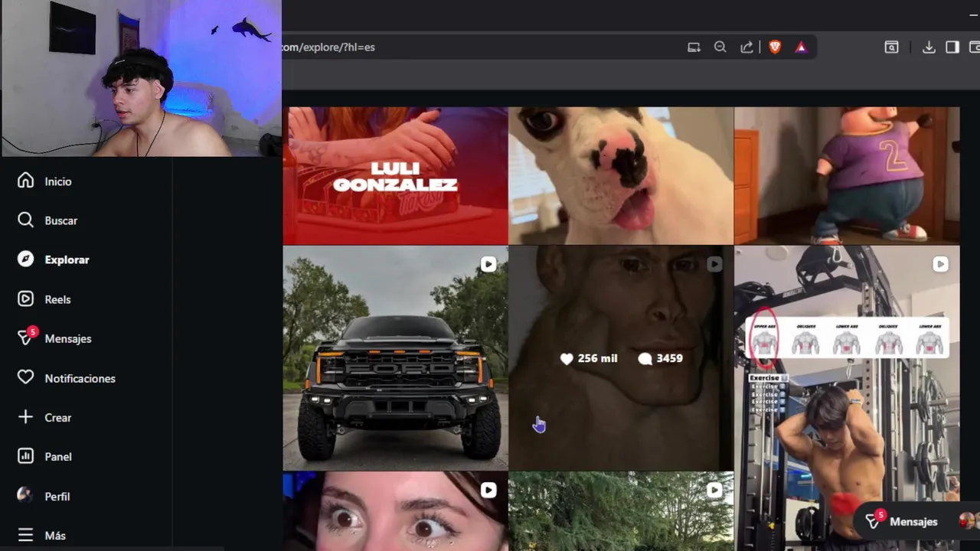Viewport: 980px width, 551px height.
Task: Open the white dog post thumbnail
Action: point(621,175)
